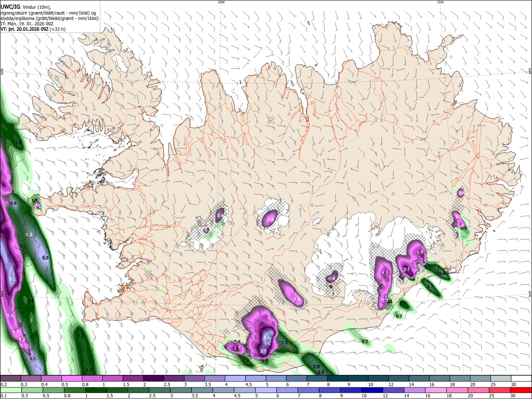532x399 pixels.
Task: Click the 5.1 value near the bottom-left edge
Action: pos(33,359)
